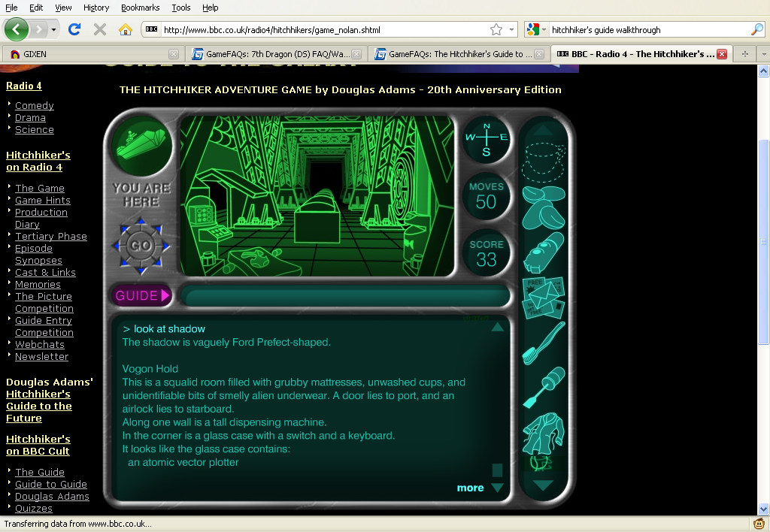Open the back/forward history dropdown arrow

[54, 29]
